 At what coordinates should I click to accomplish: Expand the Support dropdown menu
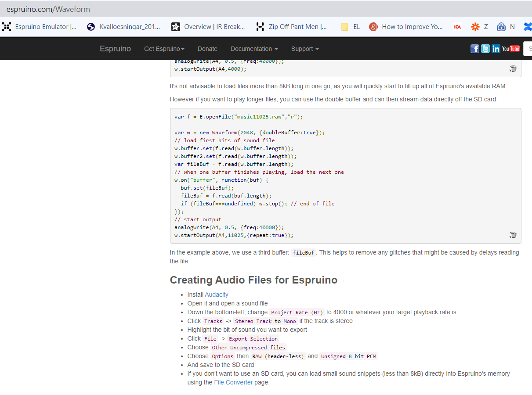click(305, 49)
